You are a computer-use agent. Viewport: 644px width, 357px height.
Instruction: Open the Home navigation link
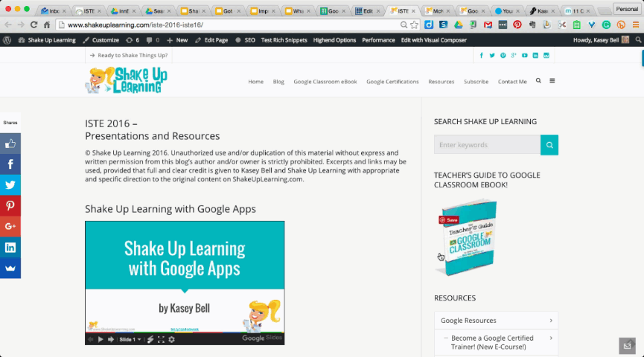[256, 82]
